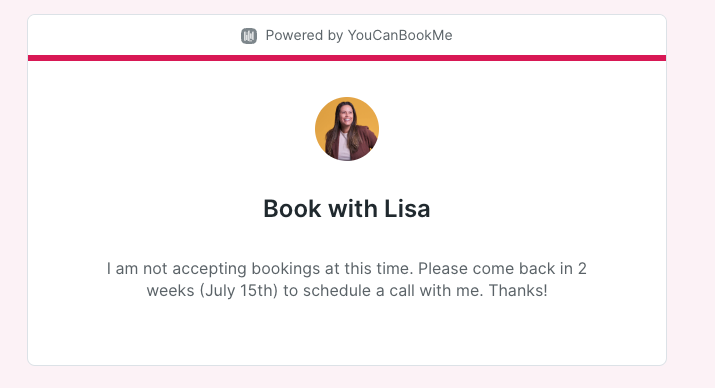This screenshot has height=388, width=715.
Task: Click the schedule a call phrase
Action: coord(359,290)
